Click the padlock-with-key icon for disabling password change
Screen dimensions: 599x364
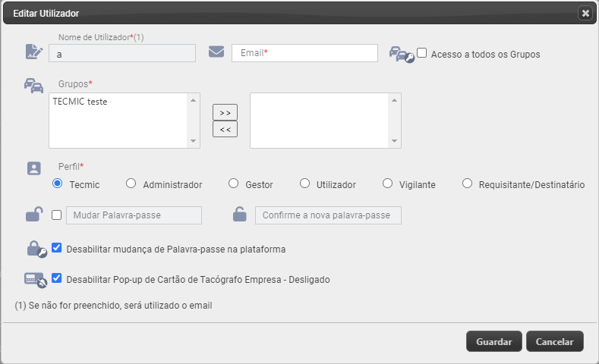36,249
